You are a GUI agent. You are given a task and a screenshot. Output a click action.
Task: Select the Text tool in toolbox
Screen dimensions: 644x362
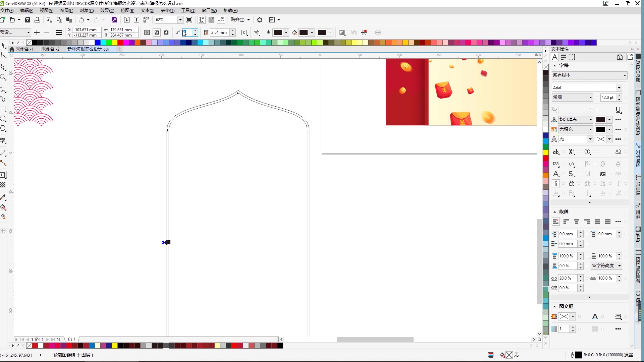click(3, 141)
